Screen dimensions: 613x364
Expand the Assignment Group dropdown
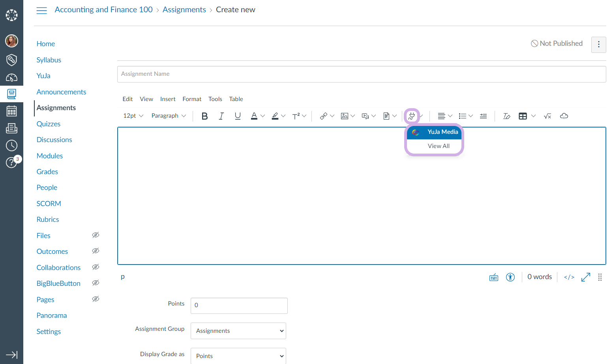238,331
